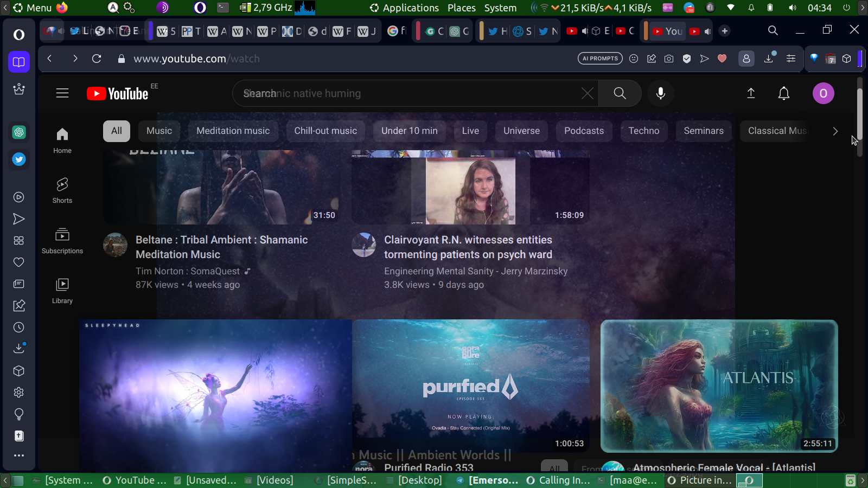The height and width of the screenshot is (488, 868).
Task: Open the lightbulb icon in Opera sidebar
Action: pyautogui.click(x=19, y=414)
